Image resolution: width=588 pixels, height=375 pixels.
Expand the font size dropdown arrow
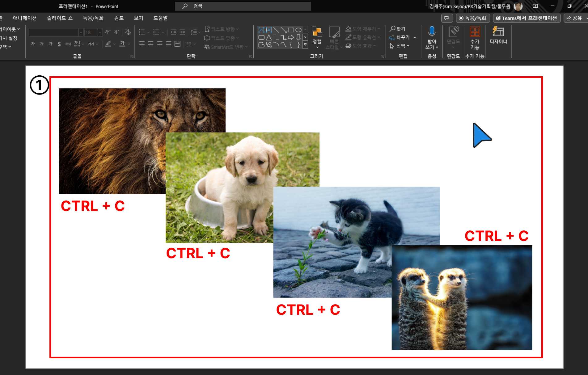(x=100, y=32)
